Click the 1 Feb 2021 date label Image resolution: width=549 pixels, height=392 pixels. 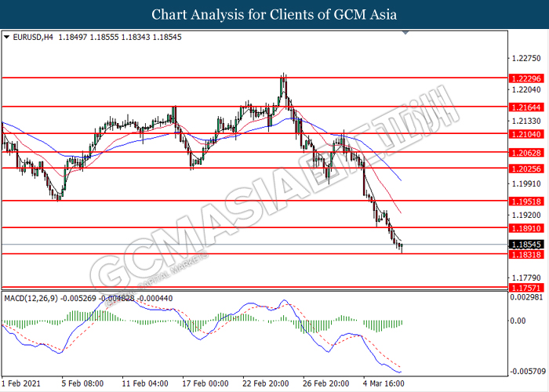21,383
